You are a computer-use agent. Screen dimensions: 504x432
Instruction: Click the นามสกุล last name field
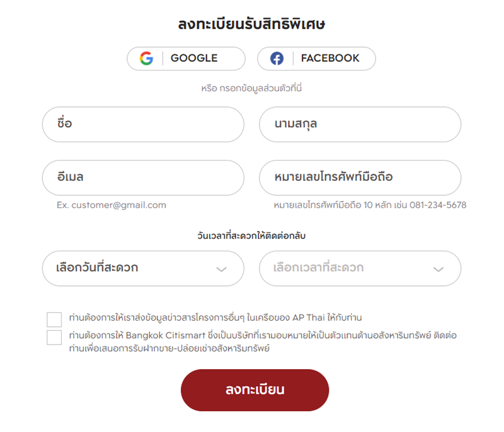point(360,124)
